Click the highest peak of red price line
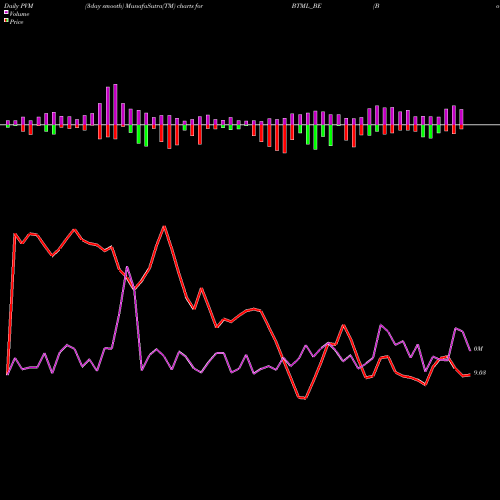This screenshot has width=500, height=500. (x=164, y=227)
